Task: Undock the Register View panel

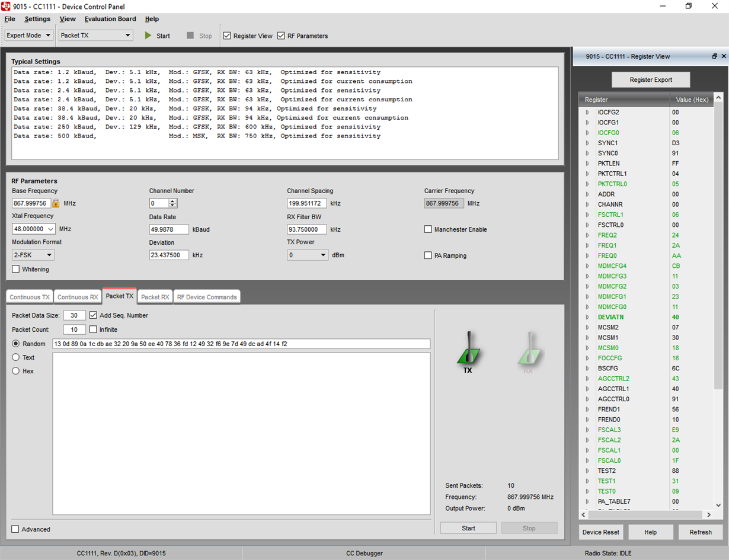Action: (x=715, y=56)
